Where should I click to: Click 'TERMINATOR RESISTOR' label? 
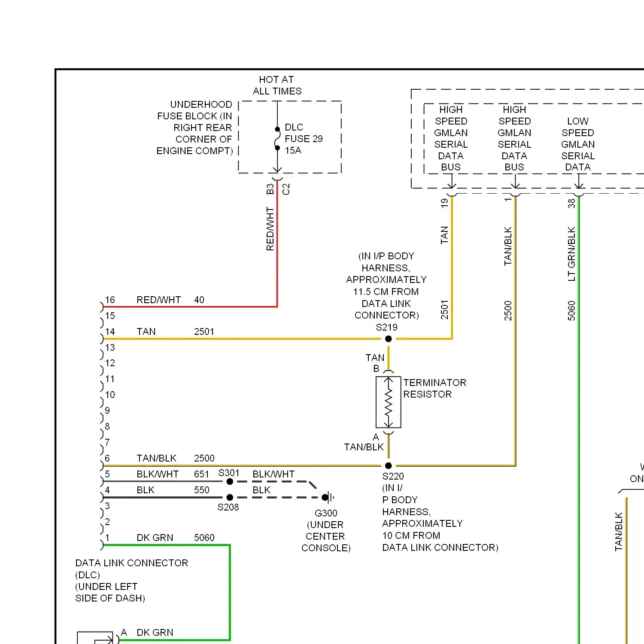coord(434,388)
